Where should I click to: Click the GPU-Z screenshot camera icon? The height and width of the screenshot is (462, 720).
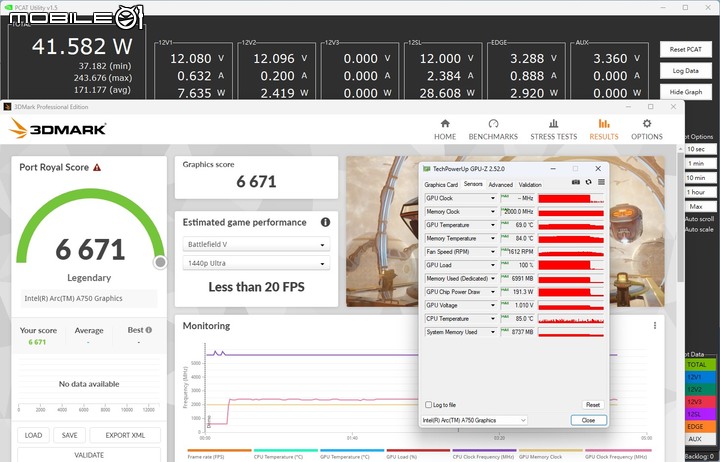click(576, 182)
